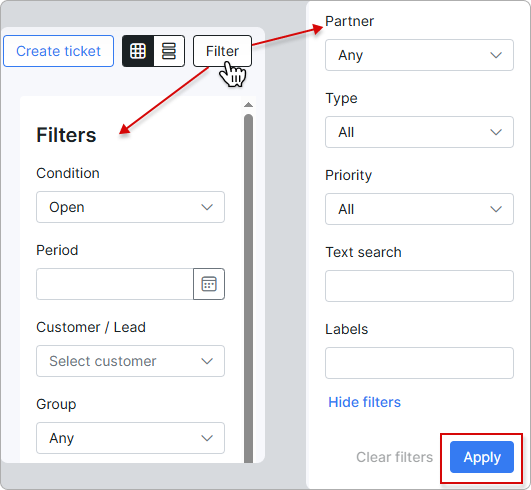The width and height of the screenshot is (531, 490).
Task: Open the Period calendar picker
Action: click(x=209, y=284)
